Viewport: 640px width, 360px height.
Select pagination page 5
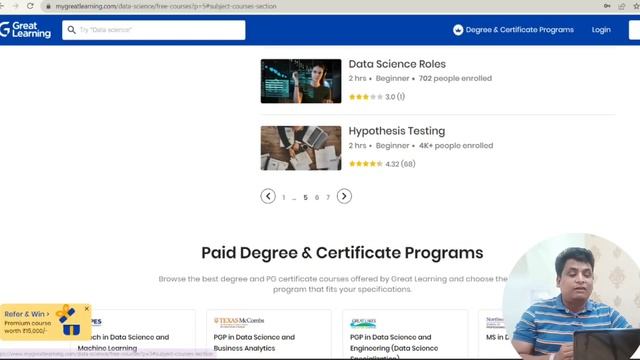(305, 198)
